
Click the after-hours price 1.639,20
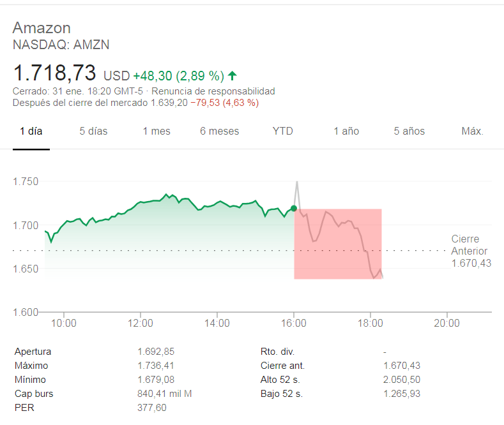pos(169,103)
